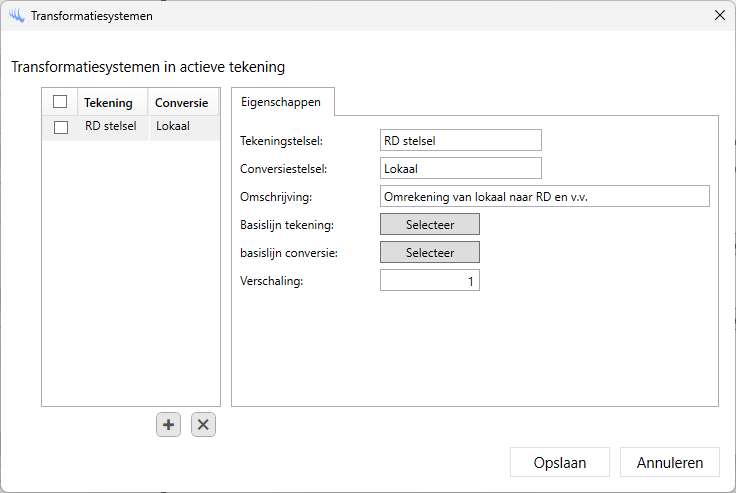Delete selected transformation system with X icon

pyautogui.click(x=203, y=425)
